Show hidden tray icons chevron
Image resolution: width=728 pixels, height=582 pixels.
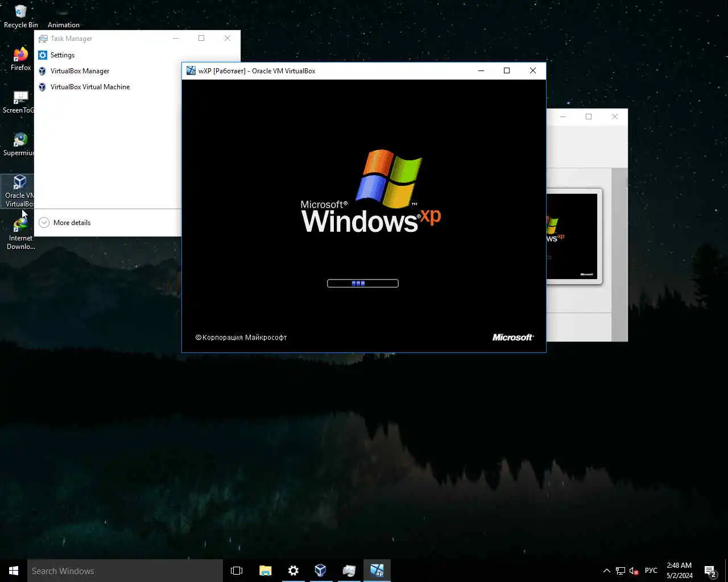(x=606, y=571)
